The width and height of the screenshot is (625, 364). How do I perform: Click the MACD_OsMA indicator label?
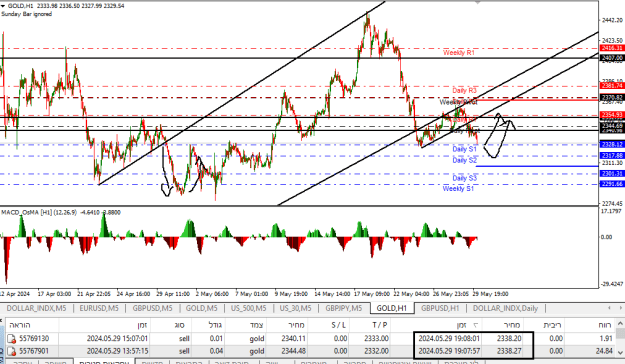point(61,212)
